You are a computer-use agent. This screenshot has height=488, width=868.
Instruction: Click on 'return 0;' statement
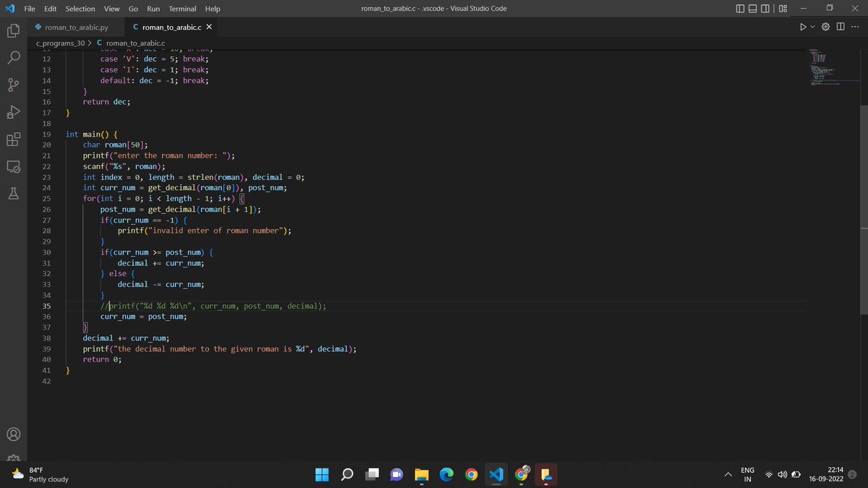pyautogui.click(x=102, y=359)
